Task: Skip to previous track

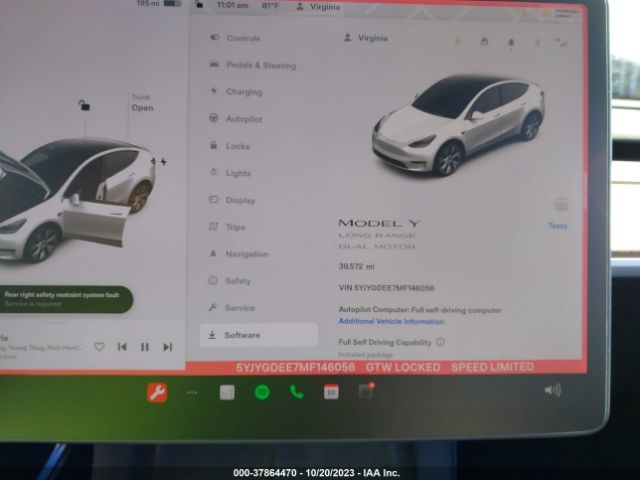Action: [122, 347]
